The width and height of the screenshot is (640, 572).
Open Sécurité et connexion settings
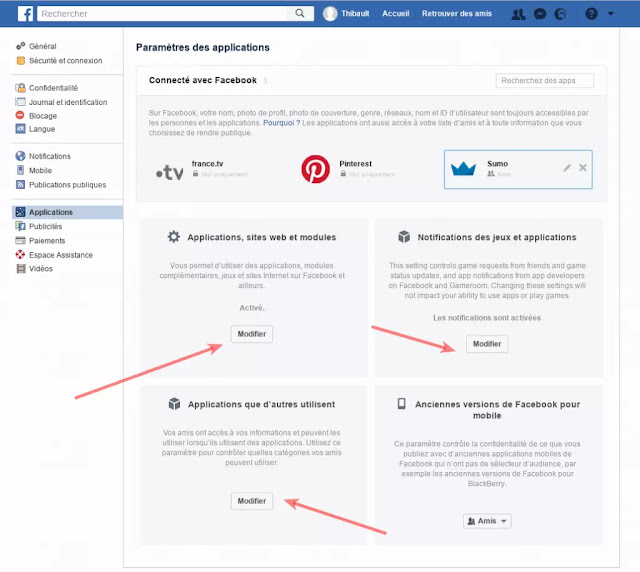65,60
